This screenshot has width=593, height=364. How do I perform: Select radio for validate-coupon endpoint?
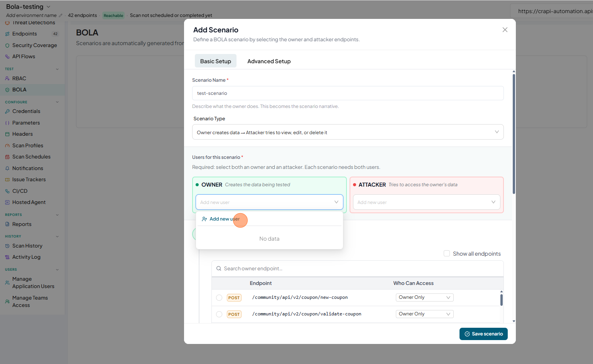pyautogui.click(x=219, y=314)
